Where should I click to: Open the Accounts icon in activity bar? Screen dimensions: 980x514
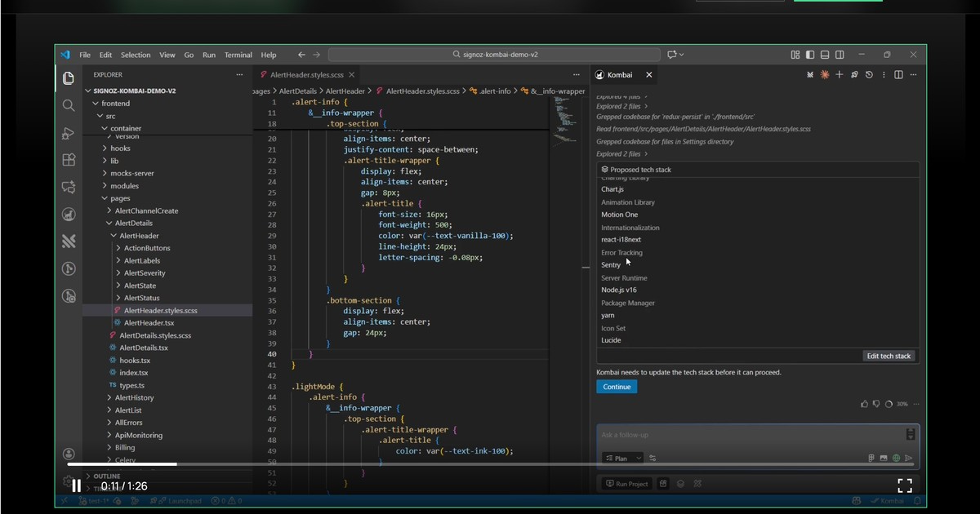pyautogui.click(x=69, y=454)
